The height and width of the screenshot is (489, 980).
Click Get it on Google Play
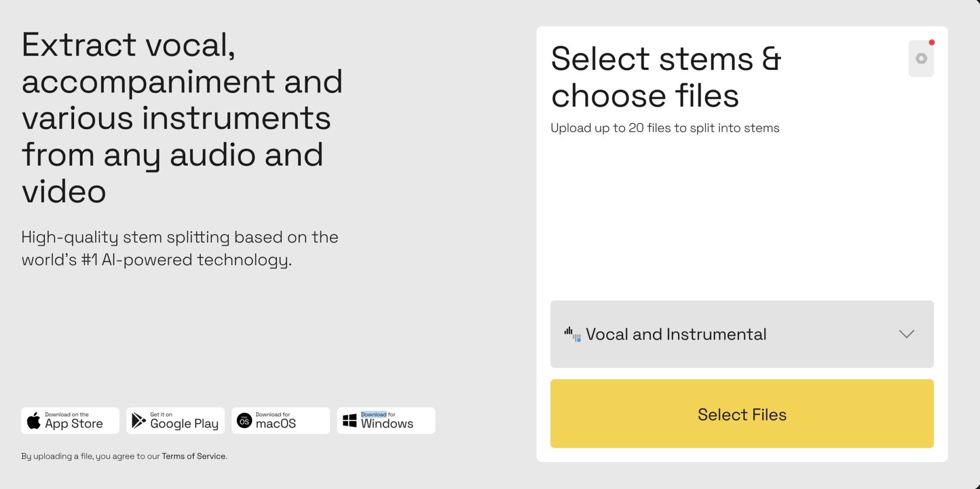pyautogui.click(x=175, y=420)
